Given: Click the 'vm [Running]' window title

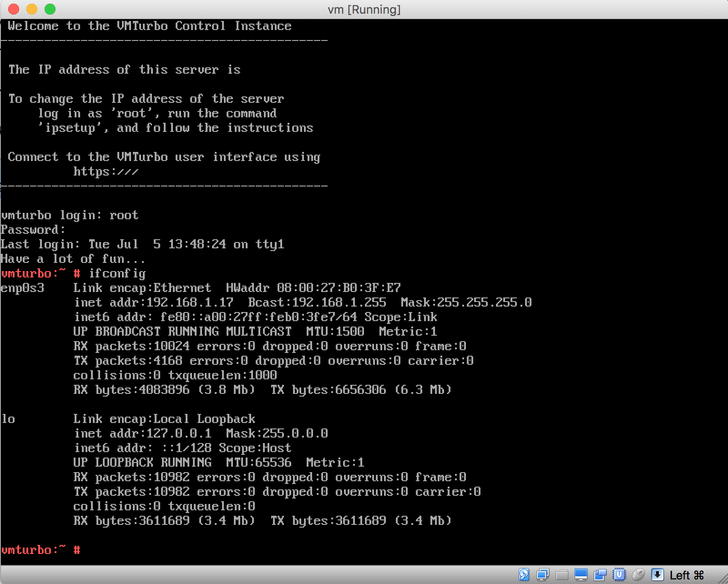Looking at the screenshot, I should [364, 10].
